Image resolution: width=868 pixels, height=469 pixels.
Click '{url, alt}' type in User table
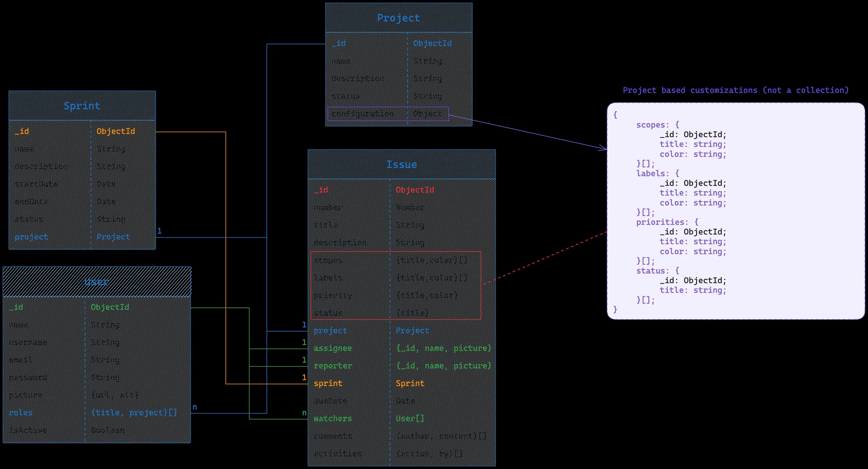115,395
